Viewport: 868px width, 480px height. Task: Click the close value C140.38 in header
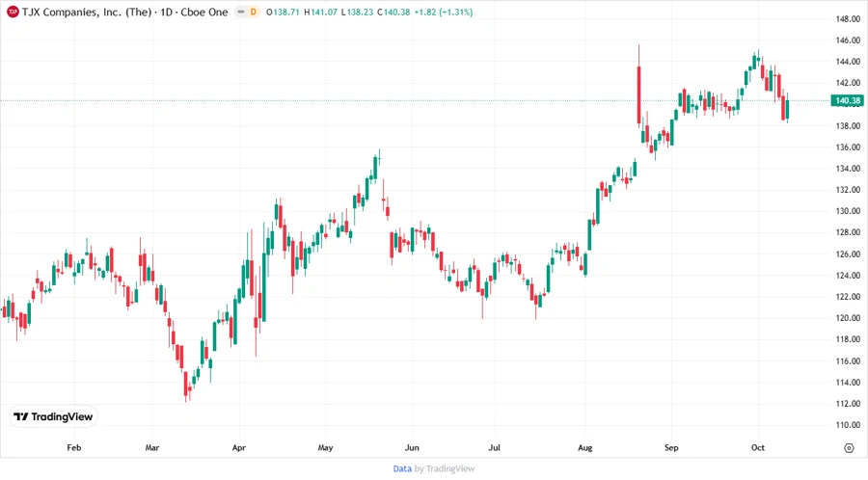point(393,13)
